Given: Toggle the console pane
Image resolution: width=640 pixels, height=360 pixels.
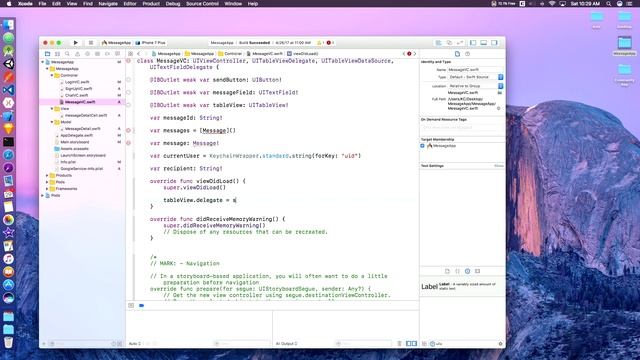Looking at the screenshot, I should coord(414,344).
